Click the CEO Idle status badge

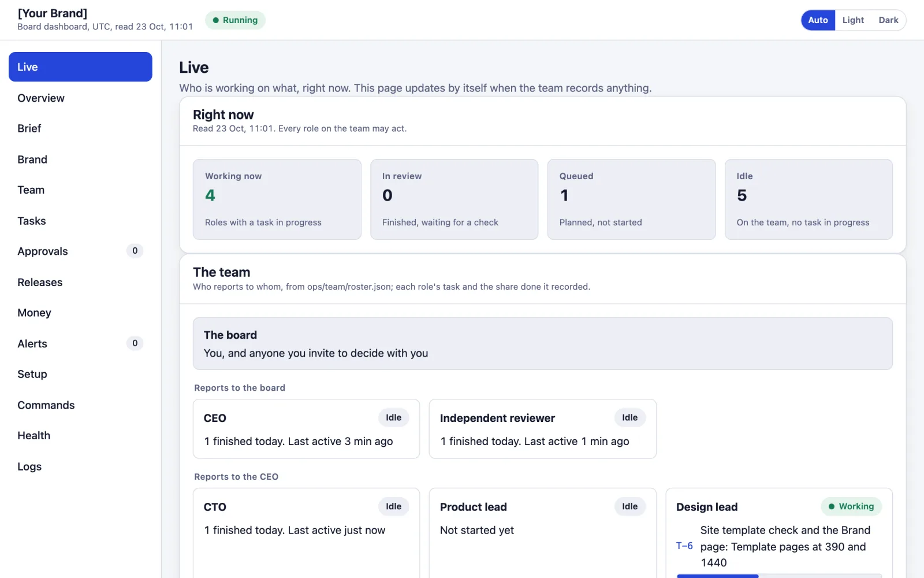tap(394, 417)
